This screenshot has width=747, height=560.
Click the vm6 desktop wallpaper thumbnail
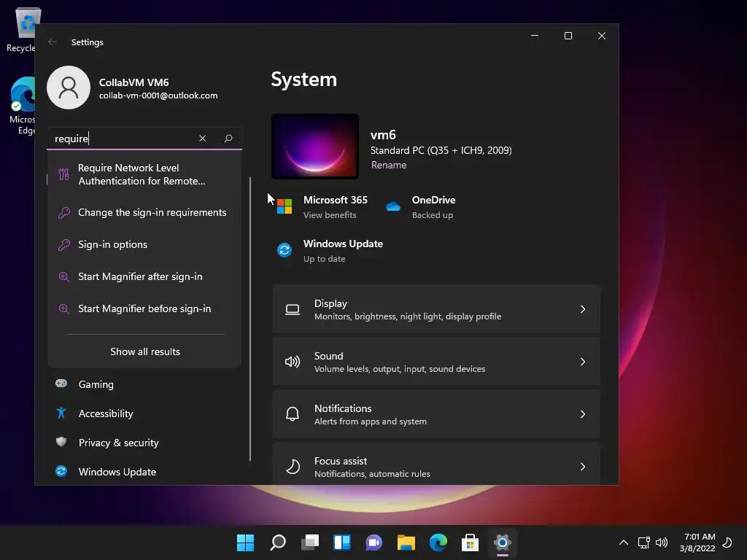[x=315, y=147]
